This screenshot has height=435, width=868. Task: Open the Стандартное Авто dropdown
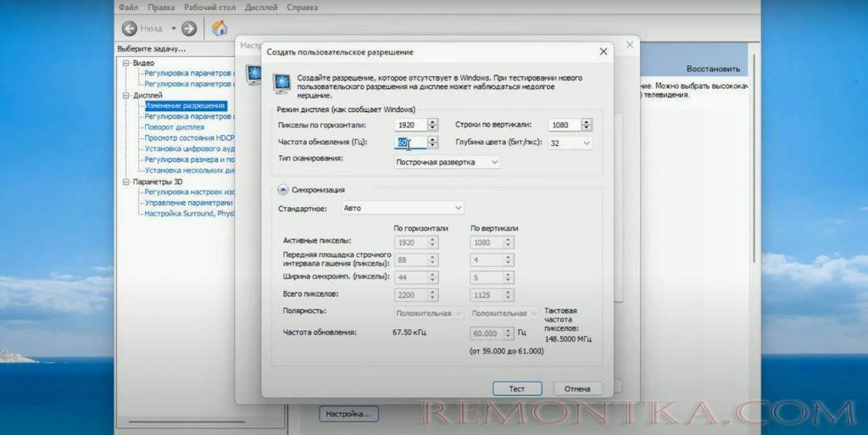point(403,208)
